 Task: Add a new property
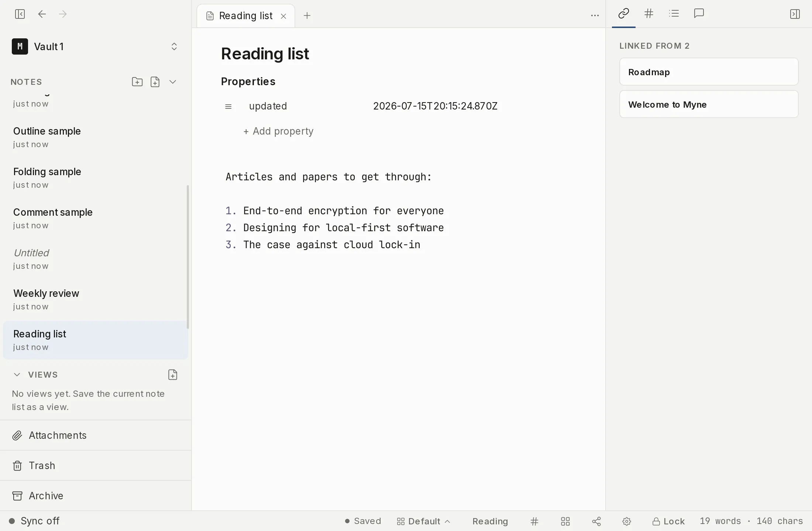pyautogui.click(x=278, y=131)
